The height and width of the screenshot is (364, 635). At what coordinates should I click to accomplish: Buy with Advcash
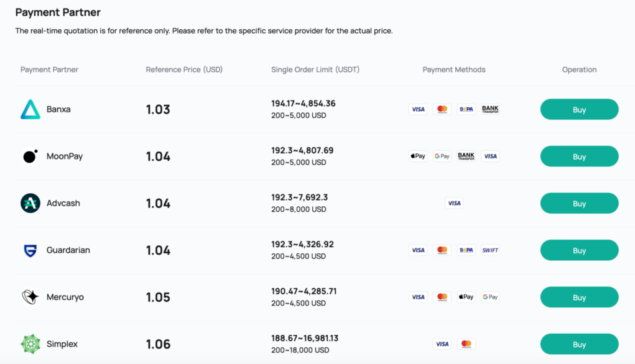tap(579, 203)
